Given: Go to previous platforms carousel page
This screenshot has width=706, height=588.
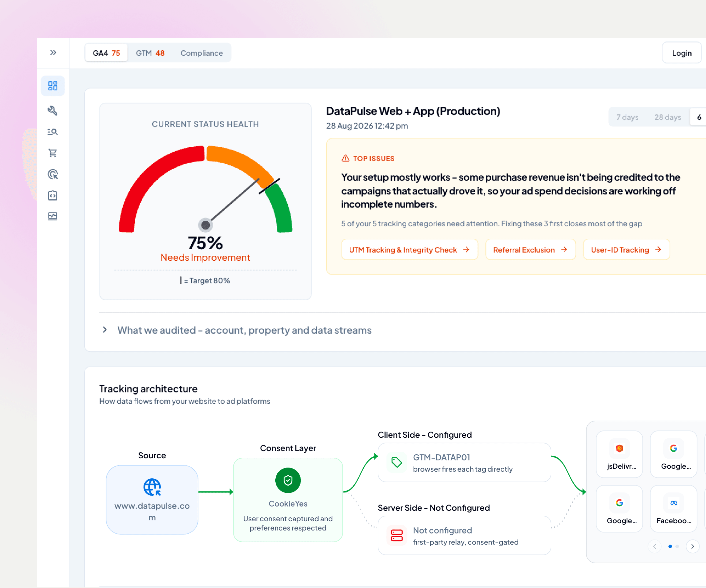Looking at the screenshot, I should click(x=654, y=547).
